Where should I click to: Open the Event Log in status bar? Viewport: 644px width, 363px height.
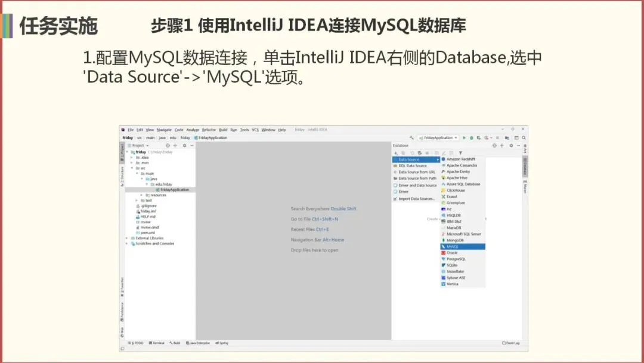(x=511, y=343)
